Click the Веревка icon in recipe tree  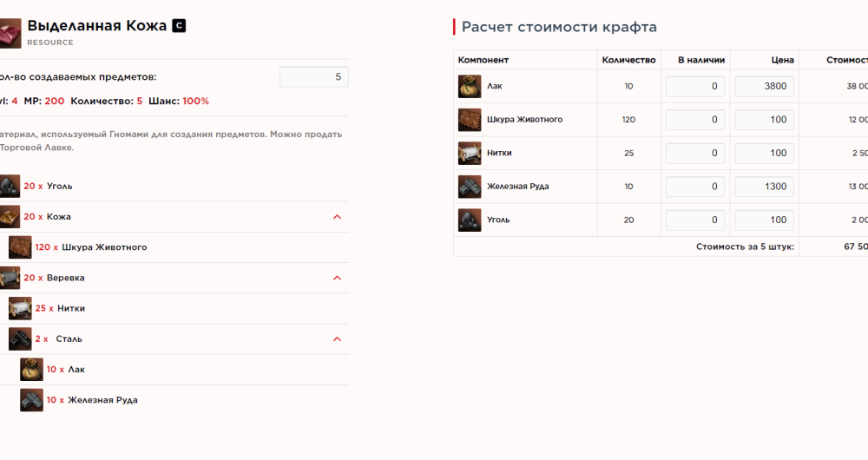(x=10, y=278)
